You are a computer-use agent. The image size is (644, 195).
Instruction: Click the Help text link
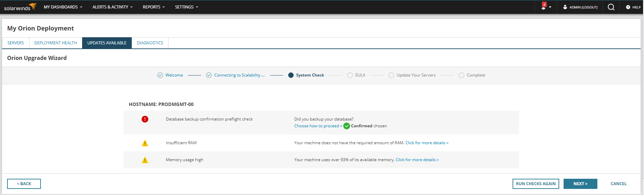636,7
